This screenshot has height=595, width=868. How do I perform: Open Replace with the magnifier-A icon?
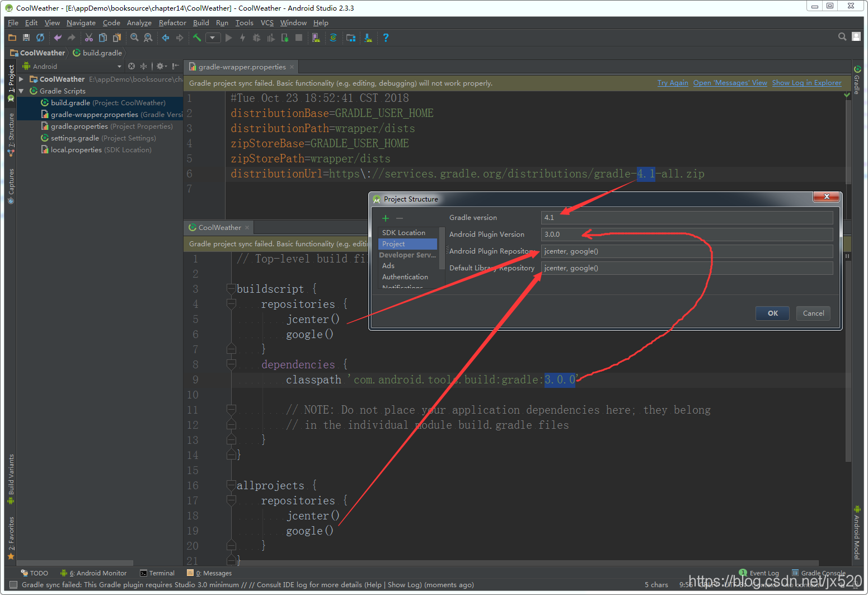[148, 38]
